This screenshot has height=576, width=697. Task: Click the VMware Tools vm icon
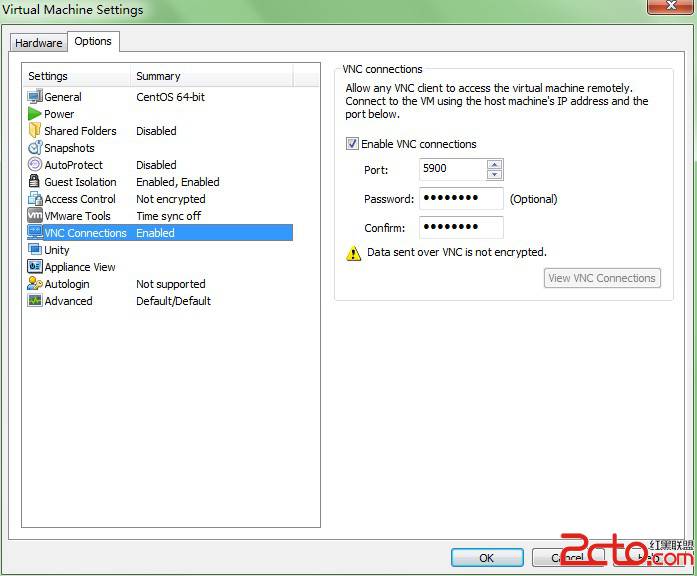click(x=35, y=216)
